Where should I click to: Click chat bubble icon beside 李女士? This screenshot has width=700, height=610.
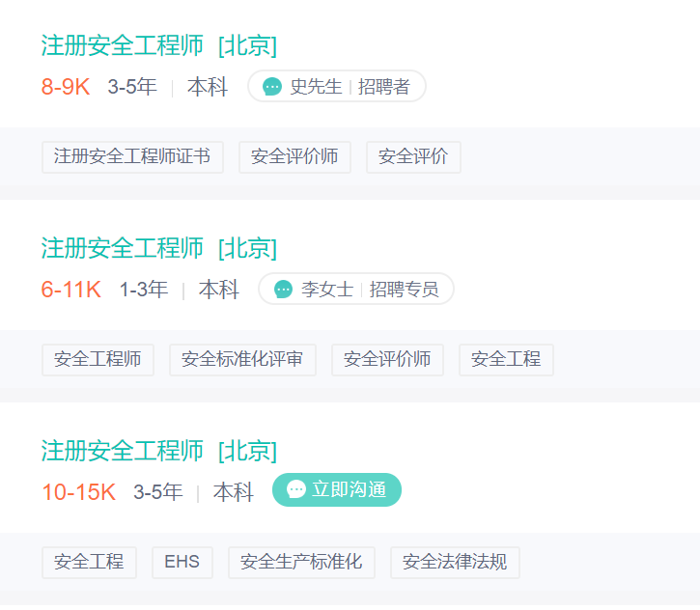283,290
